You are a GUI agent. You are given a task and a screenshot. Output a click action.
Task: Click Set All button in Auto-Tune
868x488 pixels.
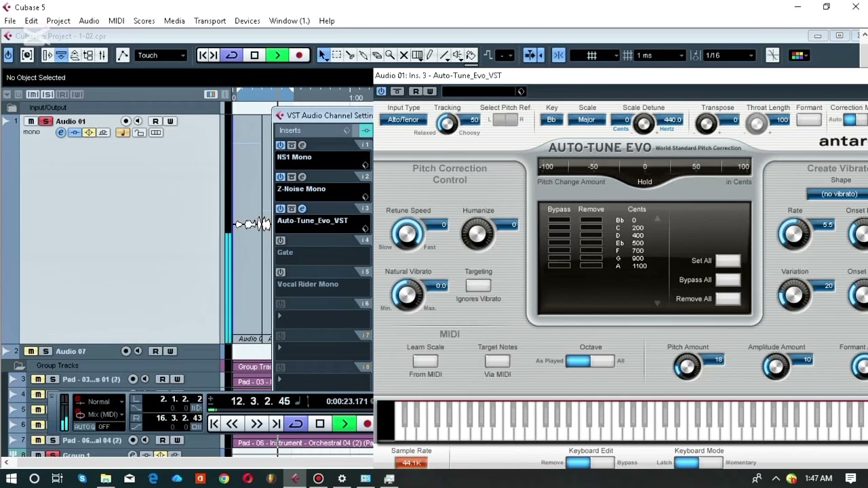click(x=728, y=261)
